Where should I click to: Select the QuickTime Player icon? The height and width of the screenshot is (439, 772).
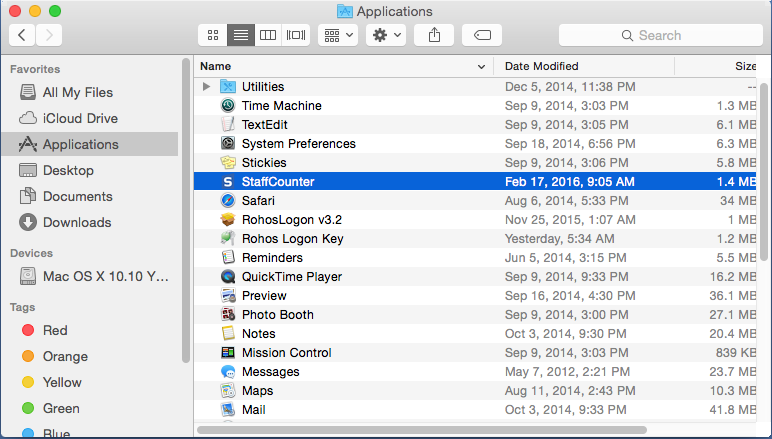(x=227, y=277)
